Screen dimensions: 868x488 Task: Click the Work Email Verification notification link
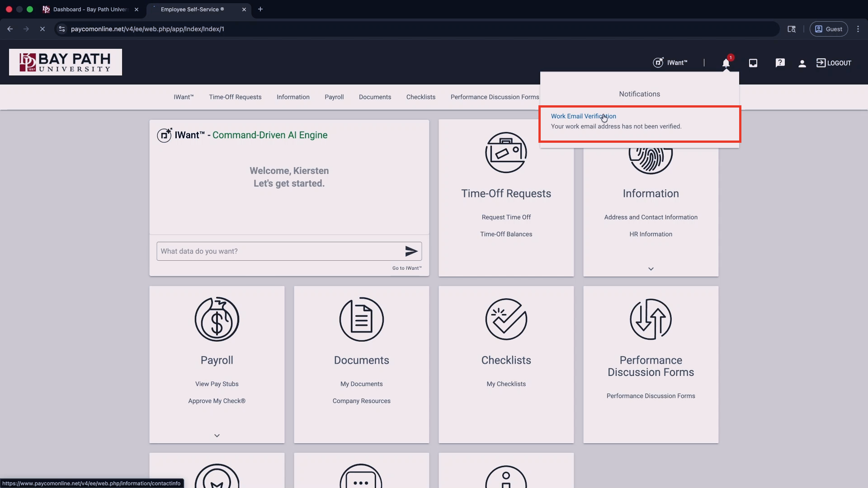(x=583, y=116)
